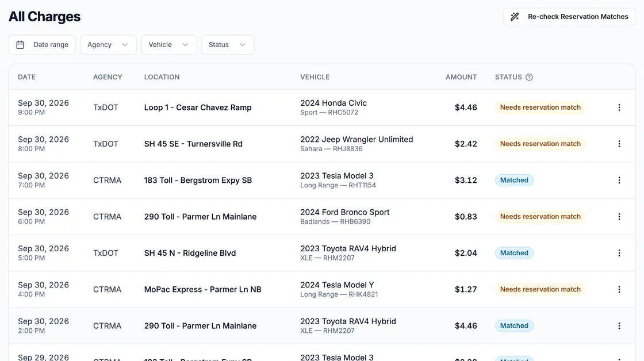Viewport: 644px width, 361px height.
Task: Open the Date range filter
Action: pyautogui.click(x=42, y=45)
